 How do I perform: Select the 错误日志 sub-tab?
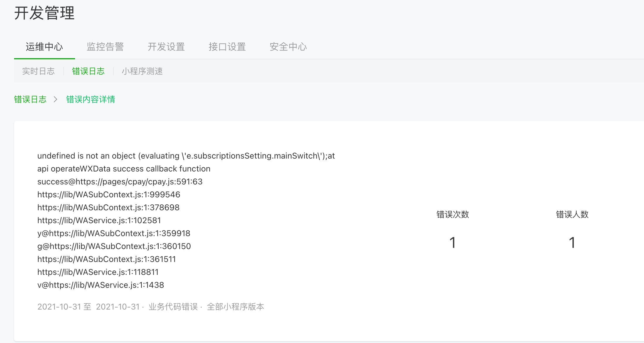click(88, 71)
